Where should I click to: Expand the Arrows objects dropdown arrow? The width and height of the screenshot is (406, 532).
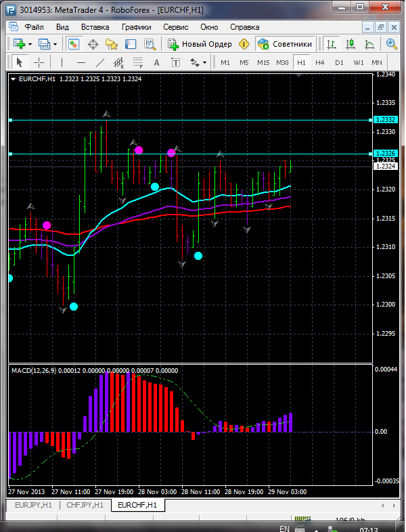coord(204,62)
